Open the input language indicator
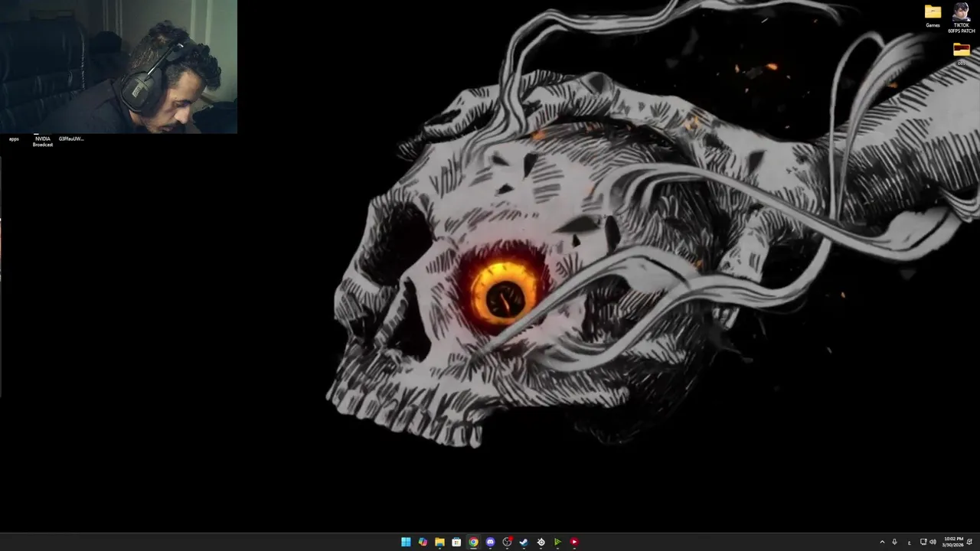 click(x=910, y=542)
